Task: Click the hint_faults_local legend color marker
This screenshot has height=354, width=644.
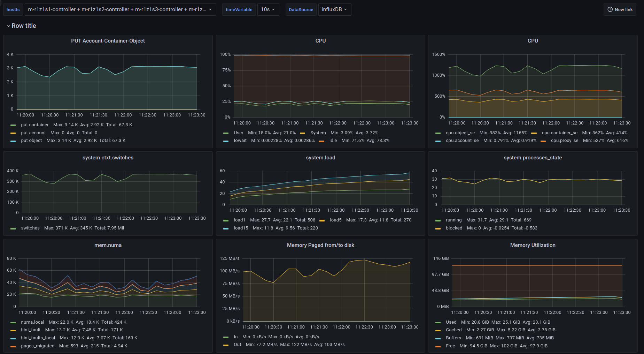Action: pos(13,338)
